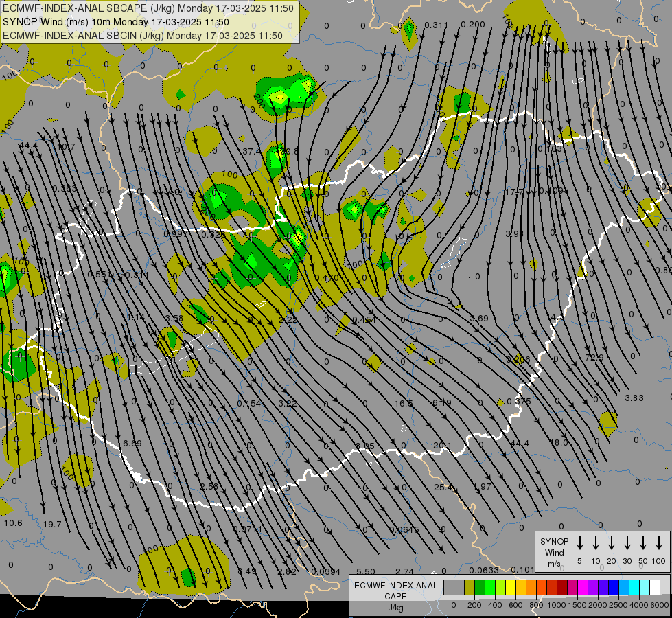Click the 0.409 value on the map

[551, 191]
